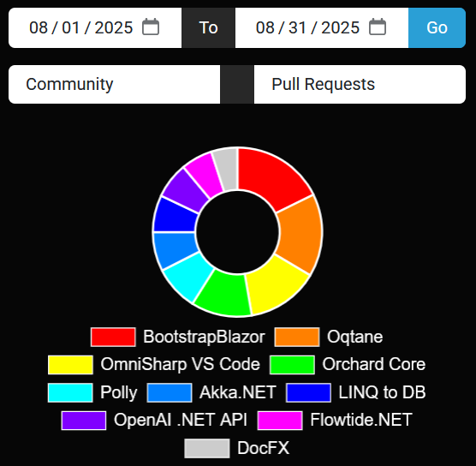
Task: Click the OpenAI .NET API legend label
Action: tap(181, 420)
